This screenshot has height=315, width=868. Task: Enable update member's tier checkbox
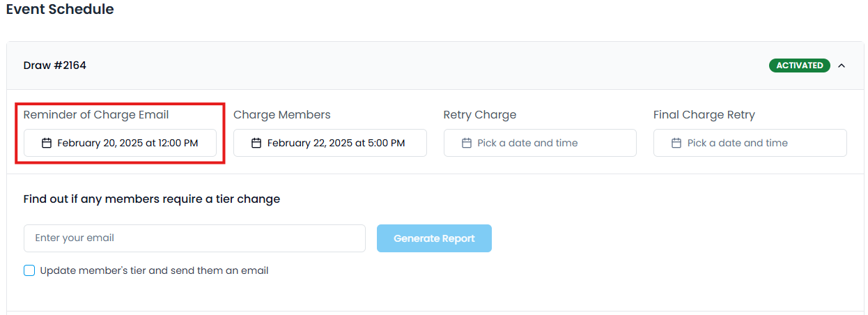[x=29, y=270]
